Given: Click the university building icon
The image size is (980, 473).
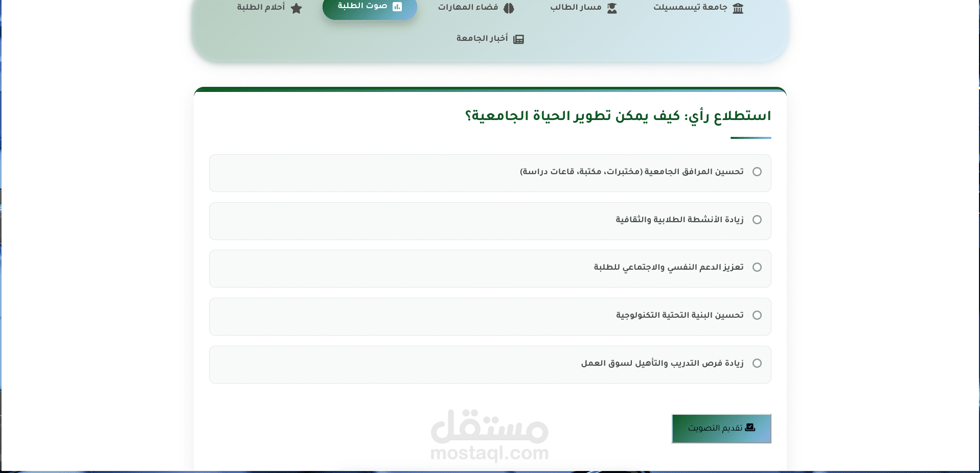Looking at the screenshot, I should (738, 8).
